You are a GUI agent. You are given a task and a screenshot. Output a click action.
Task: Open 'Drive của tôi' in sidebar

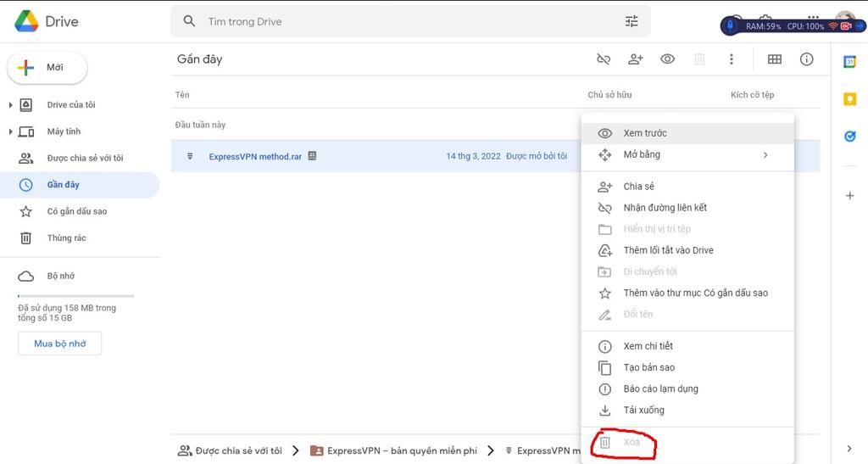[x=71, y=104]
